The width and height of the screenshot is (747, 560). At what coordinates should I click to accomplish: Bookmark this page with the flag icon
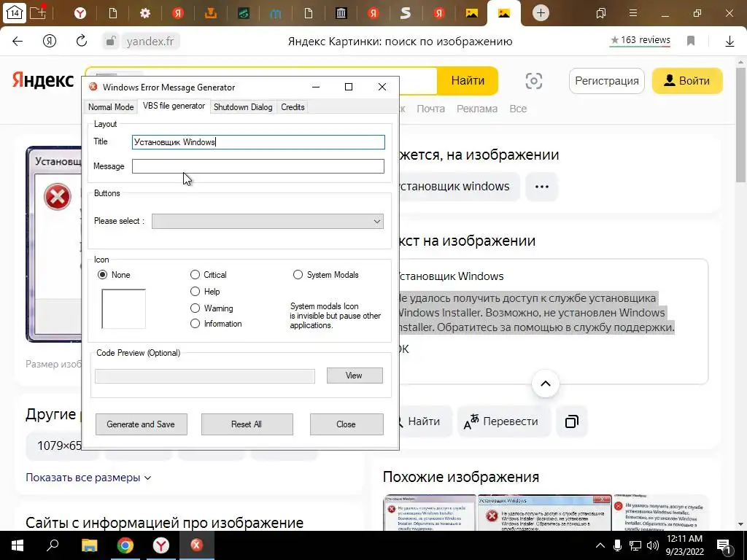click(x=691, y=41)
